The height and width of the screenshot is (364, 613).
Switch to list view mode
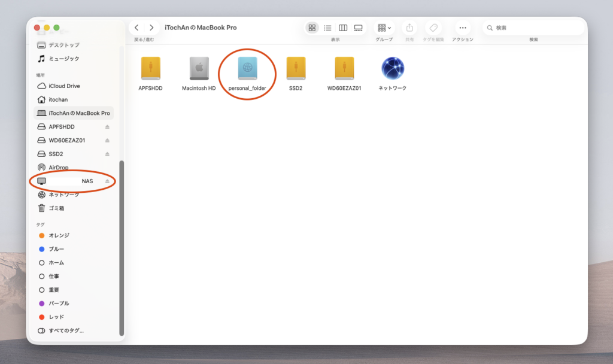tap(327, 28)
